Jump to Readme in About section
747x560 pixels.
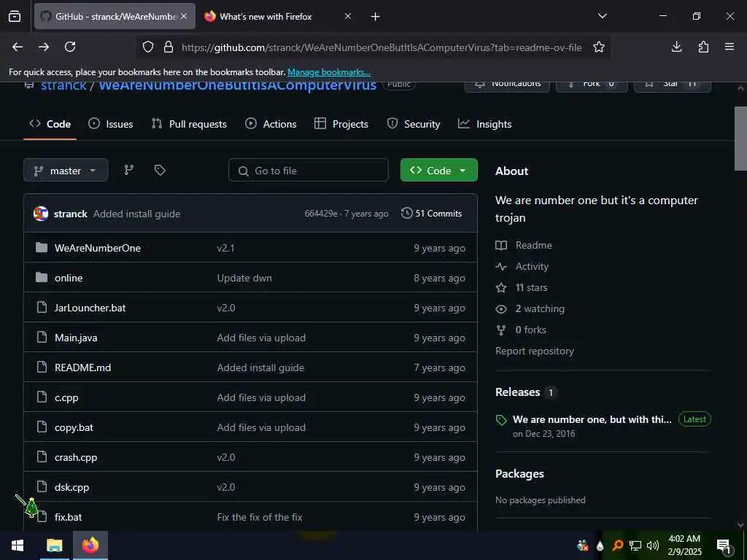tap(524, 245)
